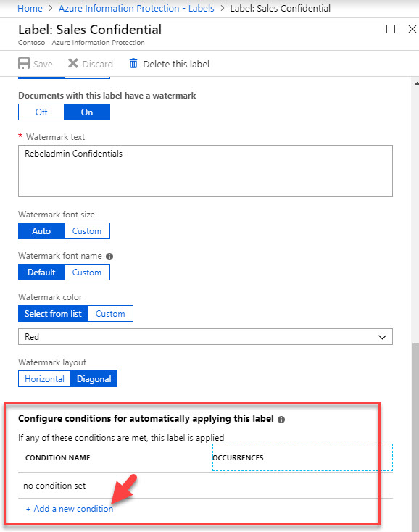This screenshot has width=419, height=532.
Task: Click the vertical scrollbar thumb
Action: [x=415, y=438]
